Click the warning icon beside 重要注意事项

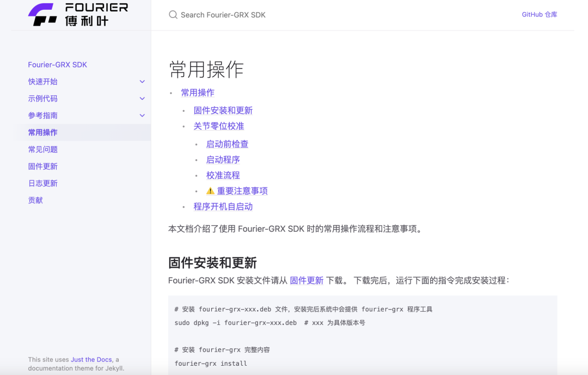(x=210, y=191)
